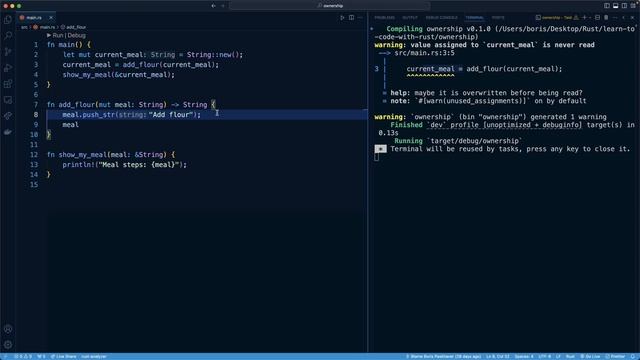Open the Remote Explorer view icon
Screen dimensions: 640x360
(x=8, y=100)
